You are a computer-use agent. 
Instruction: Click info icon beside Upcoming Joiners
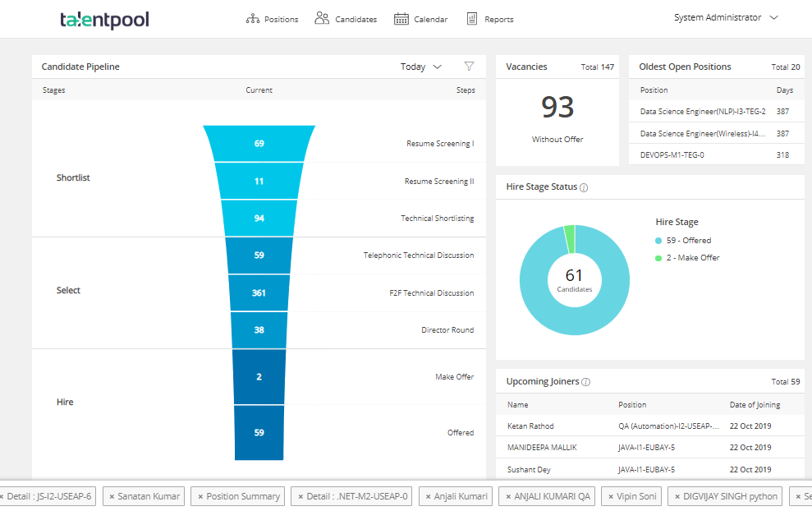click(586, 382)
